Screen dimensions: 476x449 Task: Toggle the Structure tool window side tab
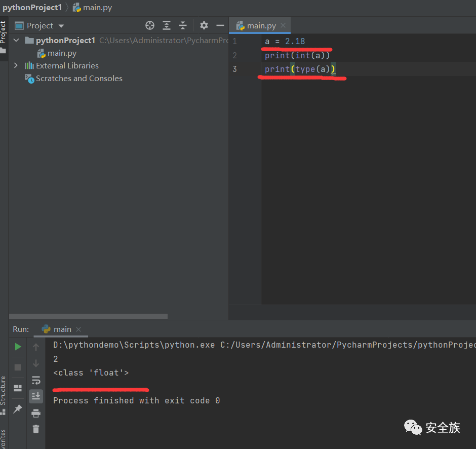pyautogui.click(x=3, y=395)
